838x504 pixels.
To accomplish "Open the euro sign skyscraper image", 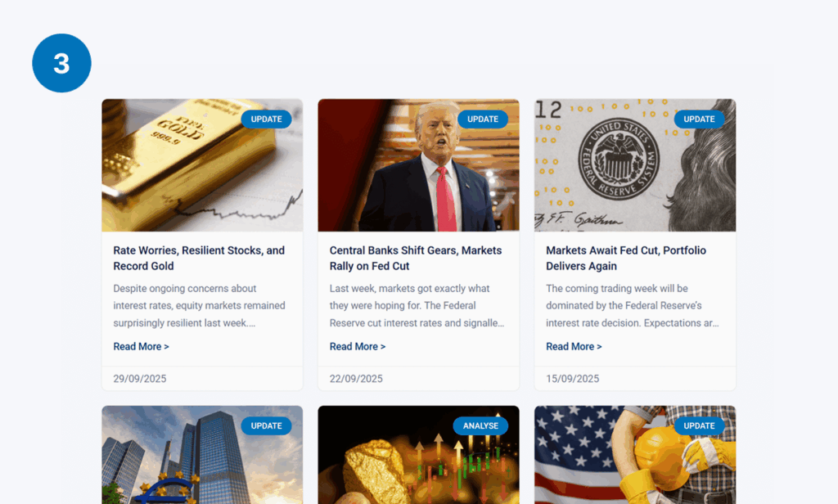I will (202, 455).
